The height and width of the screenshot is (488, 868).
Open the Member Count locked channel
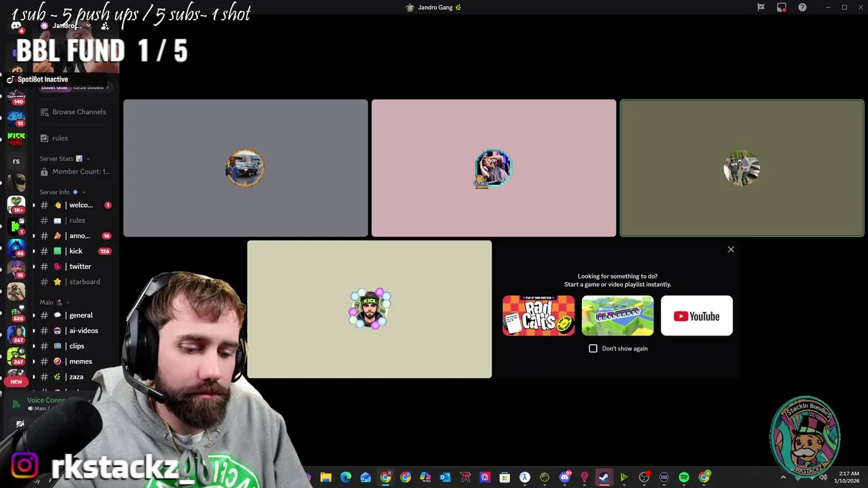point(75,171)
